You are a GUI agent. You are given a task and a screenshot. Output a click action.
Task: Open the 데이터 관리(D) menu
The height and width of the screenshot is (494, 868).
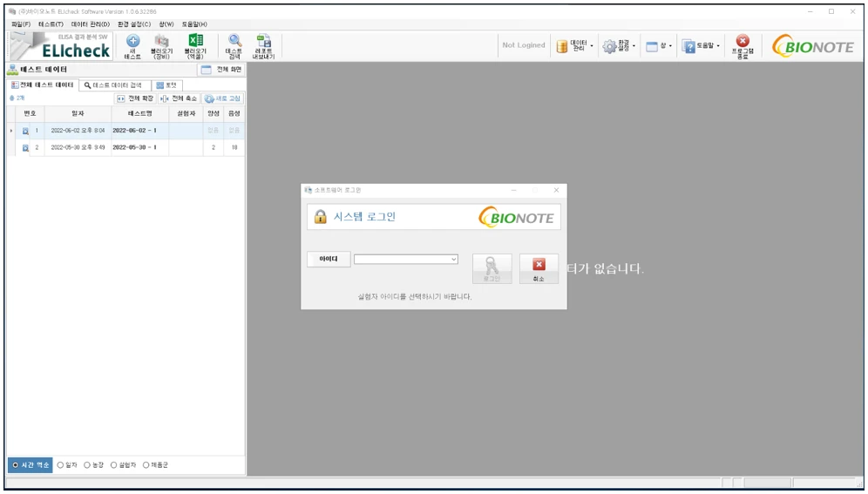point(91,24)
